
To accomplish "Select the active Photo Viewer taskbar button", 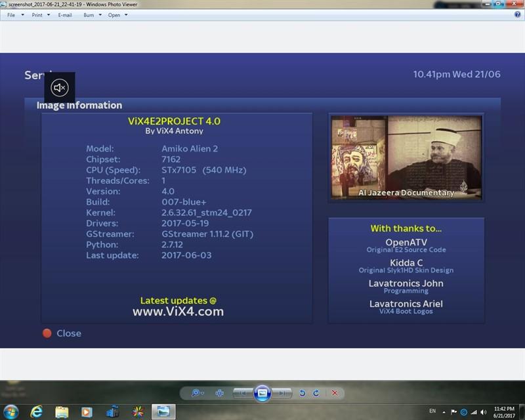I will pyautogui.click(x=163, y=411).
